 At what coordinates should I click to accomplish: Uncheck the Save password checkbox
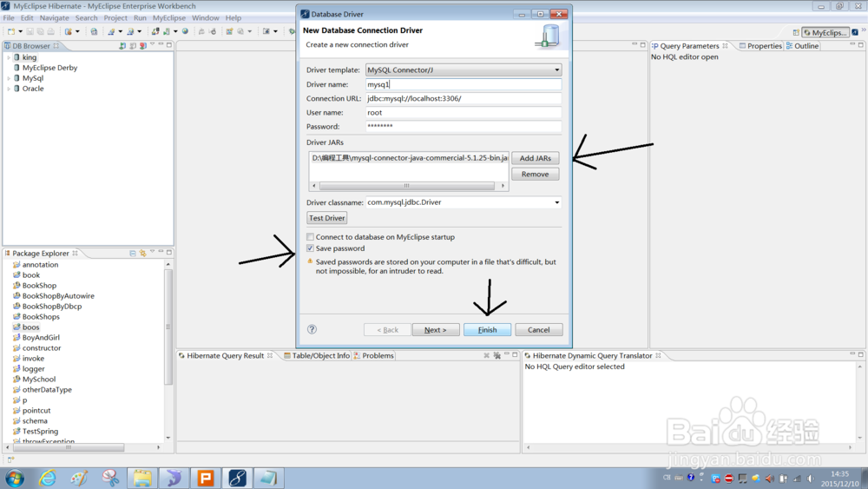point(310,248)
